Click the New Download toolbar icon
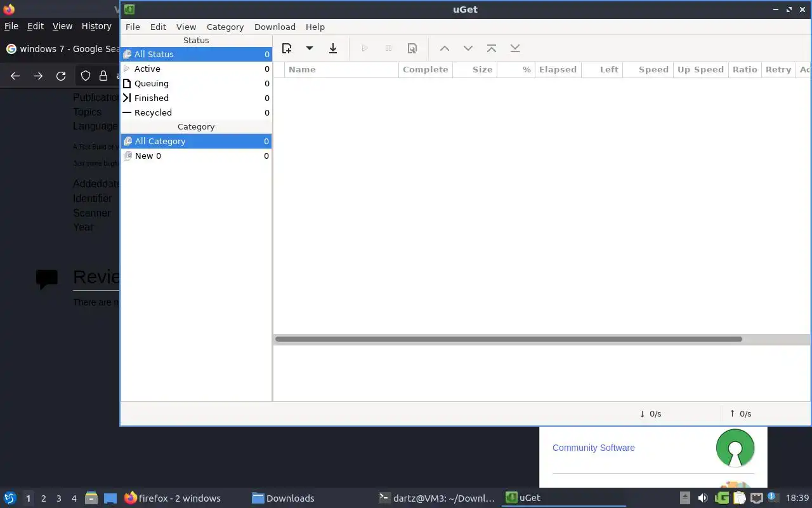Screen dimensions: 812x508 [287, 48]
